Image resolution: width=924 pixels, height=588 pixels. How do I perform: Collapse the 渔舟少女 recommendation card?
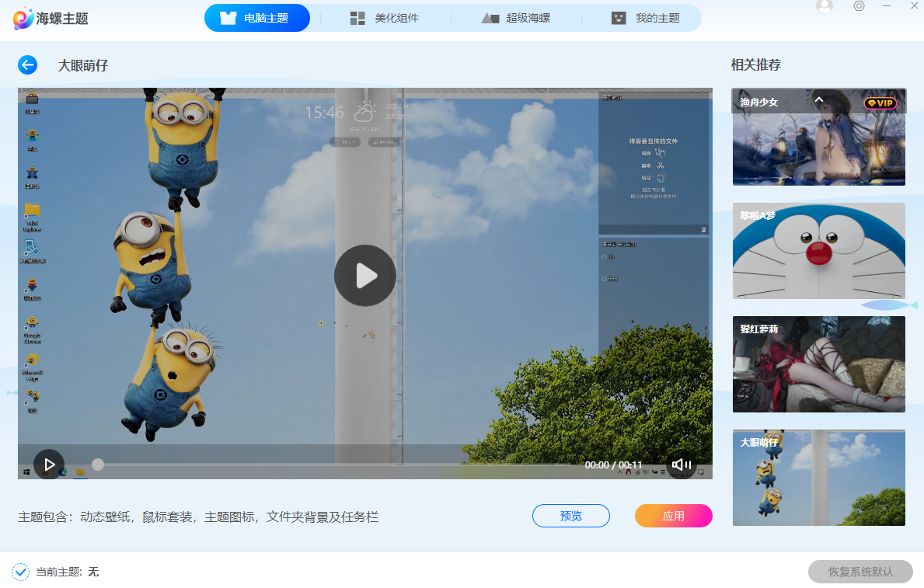pos(818,100)
